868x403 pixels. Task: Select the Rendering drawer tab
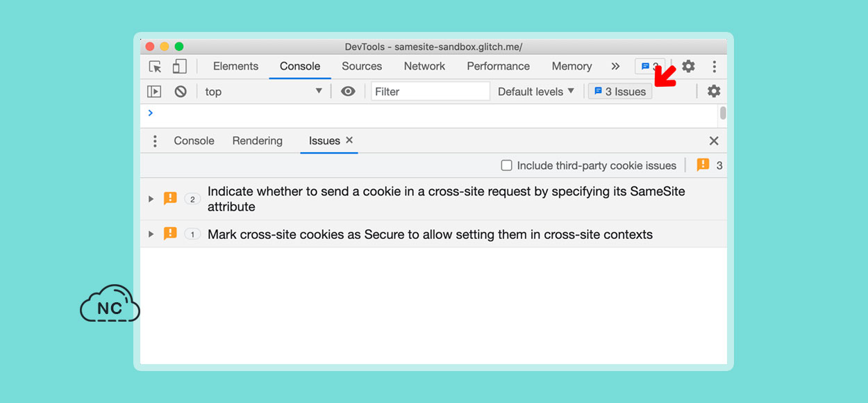pyautogui.click(x=258, y=141)
